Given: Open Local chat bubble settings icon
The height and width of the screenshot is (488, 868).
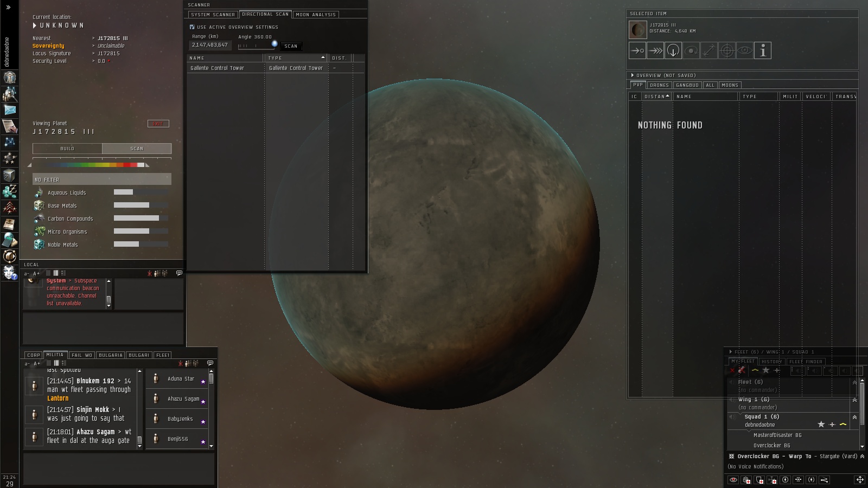Looking at the screenshot, I should click(179, 273).
